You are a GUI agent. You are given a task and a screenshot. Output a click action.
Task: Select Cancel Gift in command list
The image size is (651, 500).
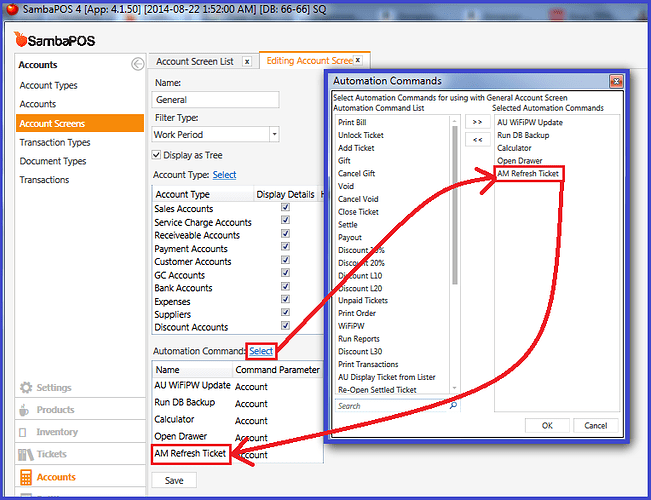pyautogui.click(x=357, y=174)
